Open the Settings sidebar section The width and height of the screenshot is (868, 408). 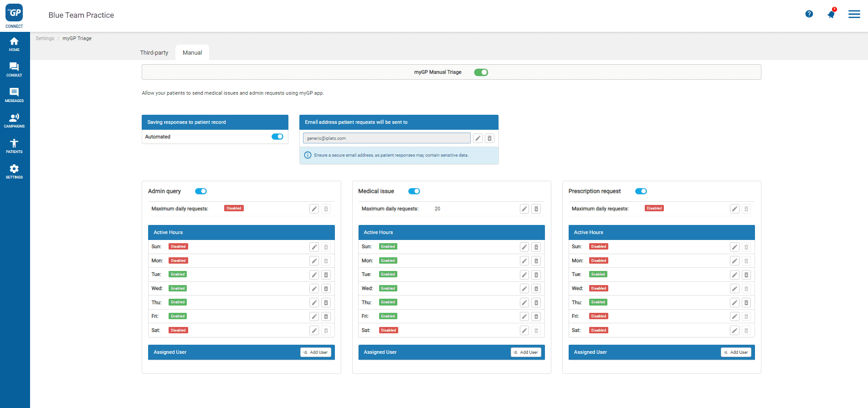14,172
